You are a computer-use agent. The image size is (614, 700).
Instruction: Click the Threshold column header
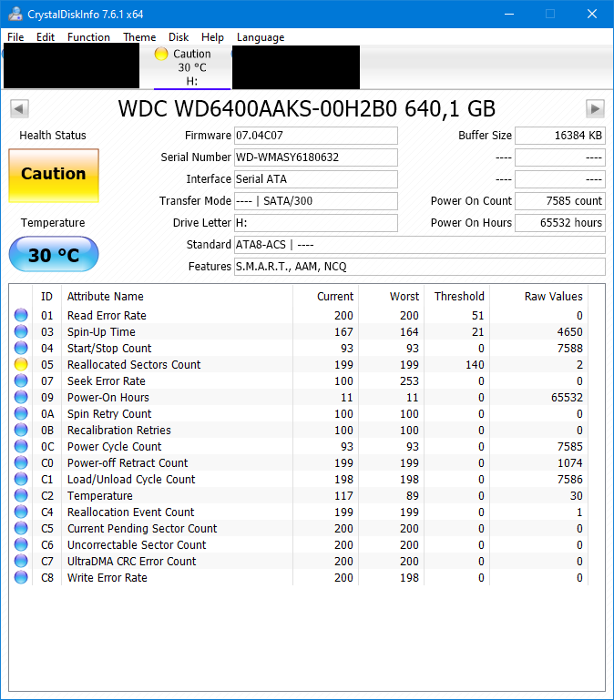[456, 297]
